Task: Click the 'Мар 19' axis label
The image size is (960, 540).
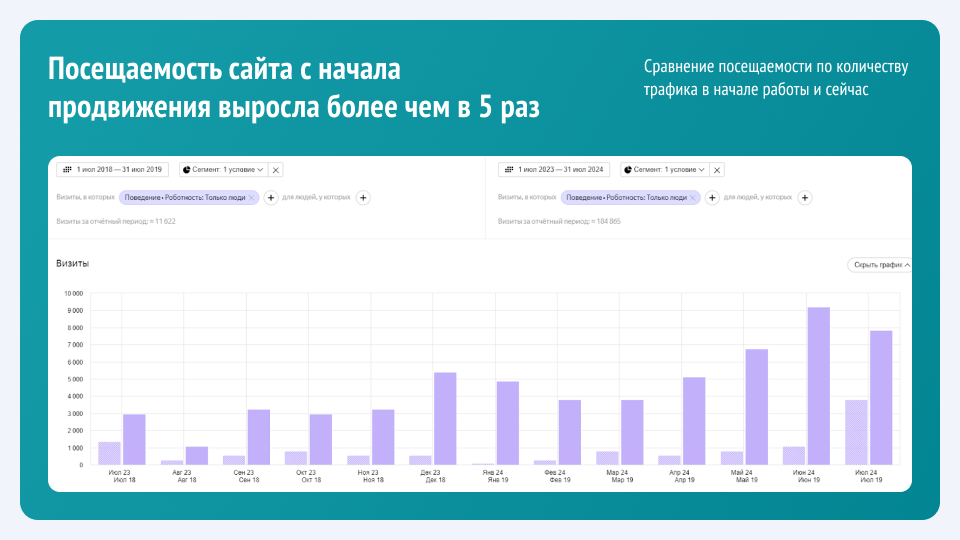Action: pos(622,480)
